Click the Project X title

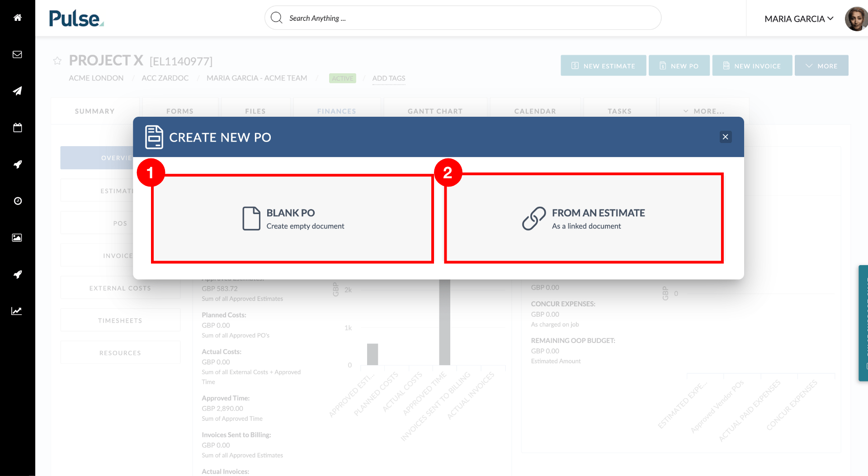tap(106, 60)
